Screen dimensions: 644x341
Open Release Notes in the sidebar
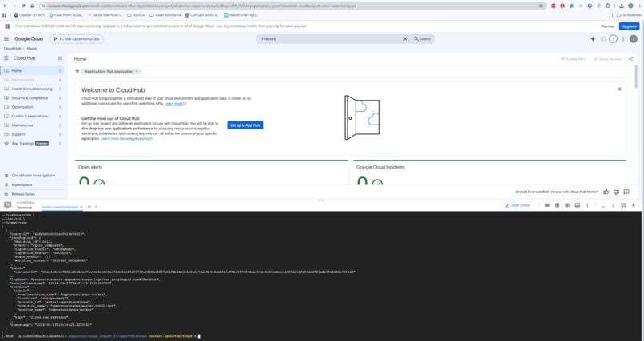(x=32, y=194)
